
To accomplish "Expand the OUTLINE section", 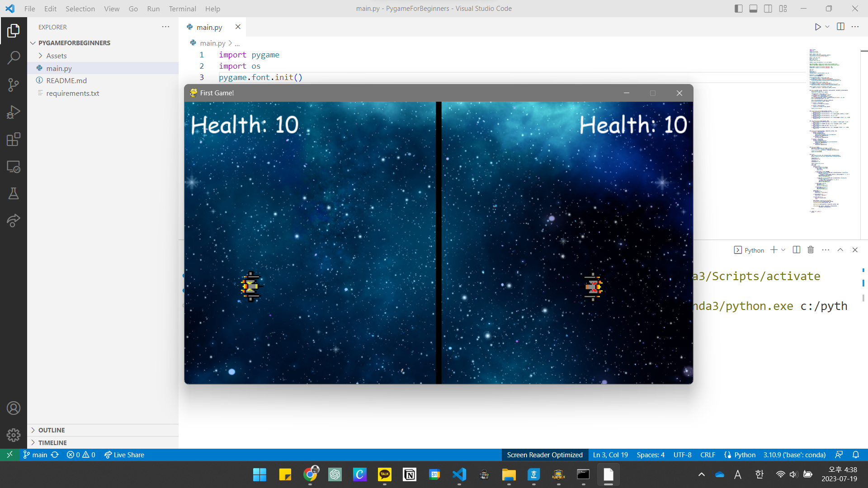I will point(52,430).
